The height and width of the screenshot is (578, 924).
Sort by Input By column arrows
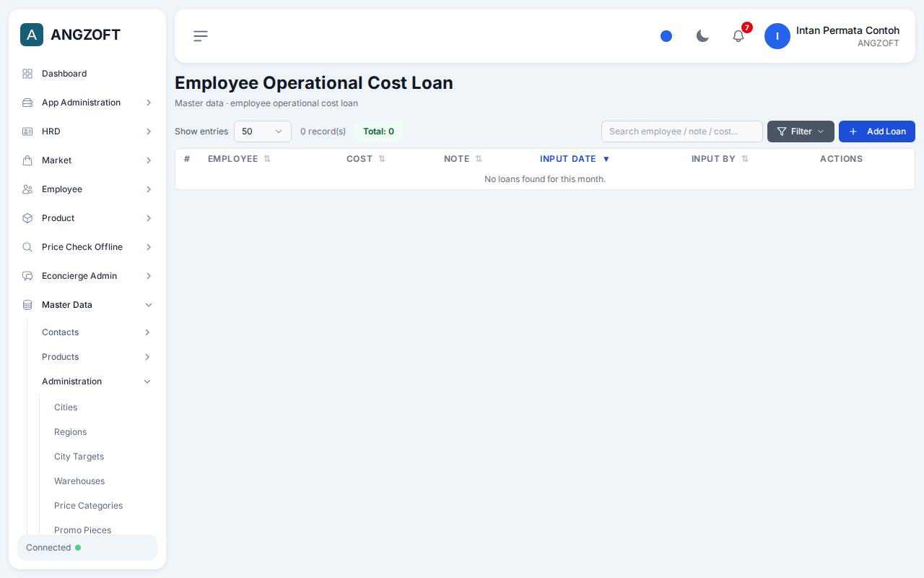745,159
